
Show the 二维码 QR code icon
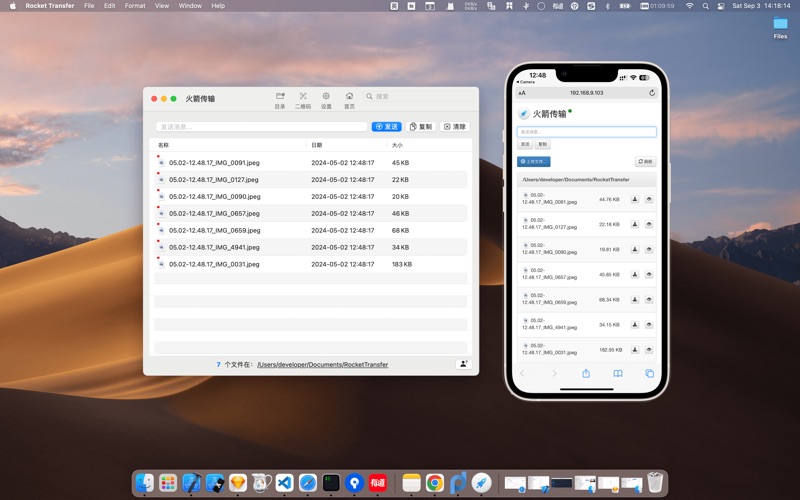pos(303,99)
